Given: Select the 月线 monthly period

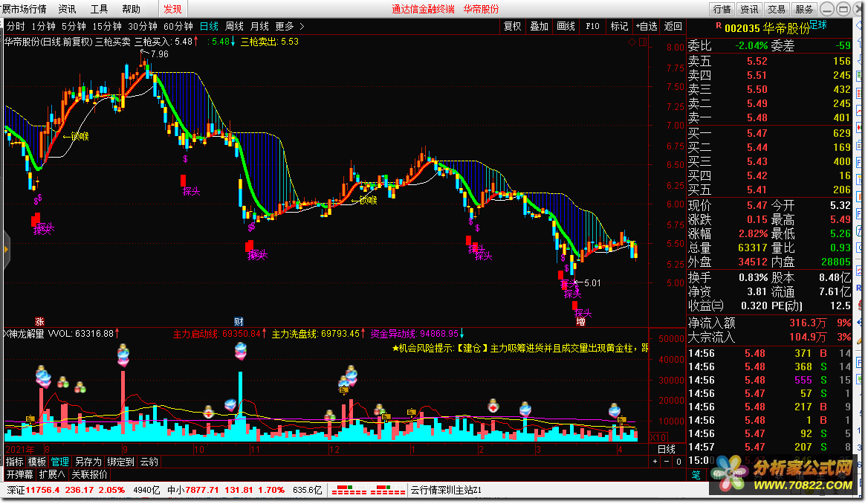Looking at the screenshot, I should [x=259, y=26].
